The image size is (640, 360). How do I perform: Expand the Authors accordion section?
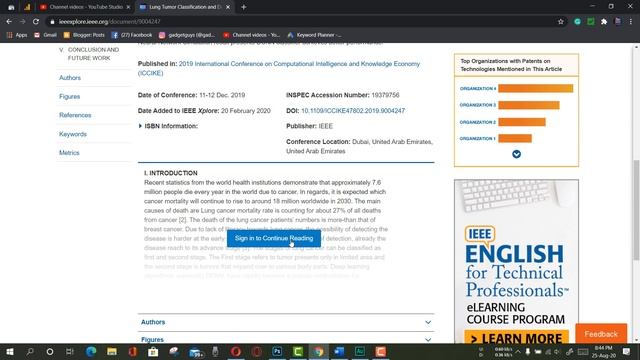[x=286, y=322]
